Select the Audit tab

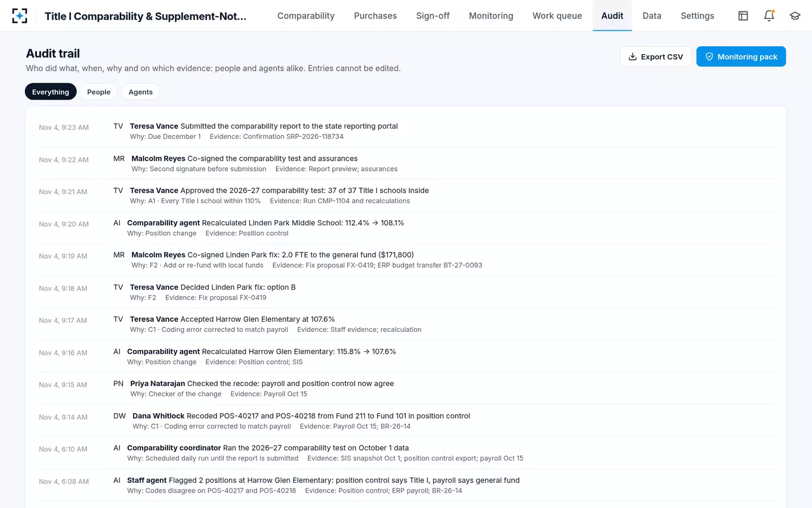612,16
